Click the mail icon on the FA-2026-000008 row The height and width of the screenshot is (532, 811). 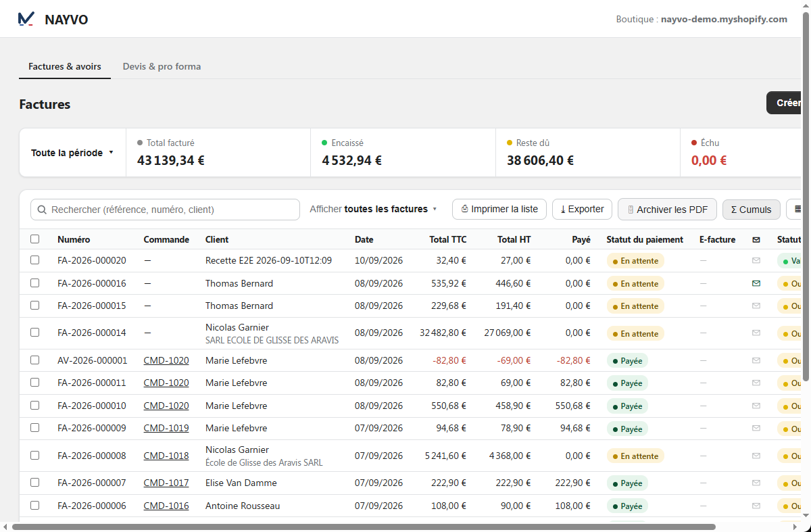[x=756, y=456]
